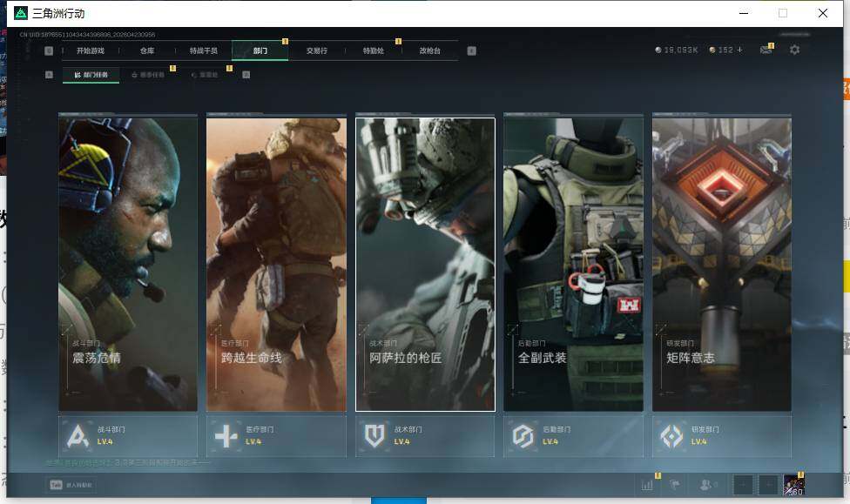Open the third sub-tab with yellow badge
The image size is (850, 504).
tap(205, 75)
